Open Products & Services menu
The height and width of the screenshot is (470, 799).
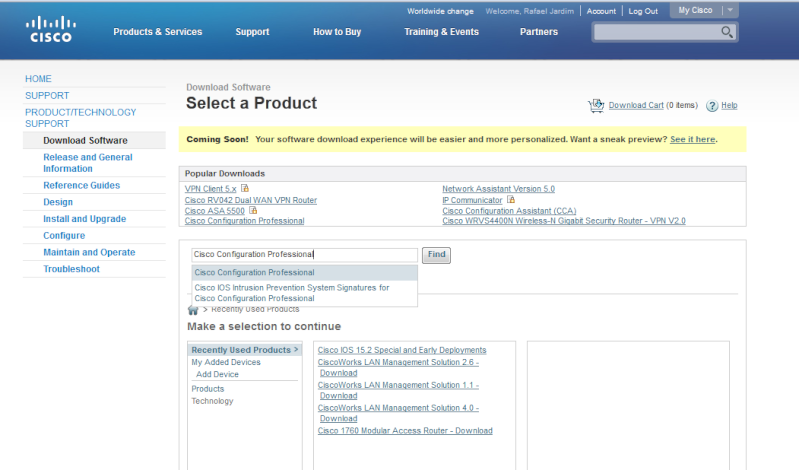click(x=157, y=32)
